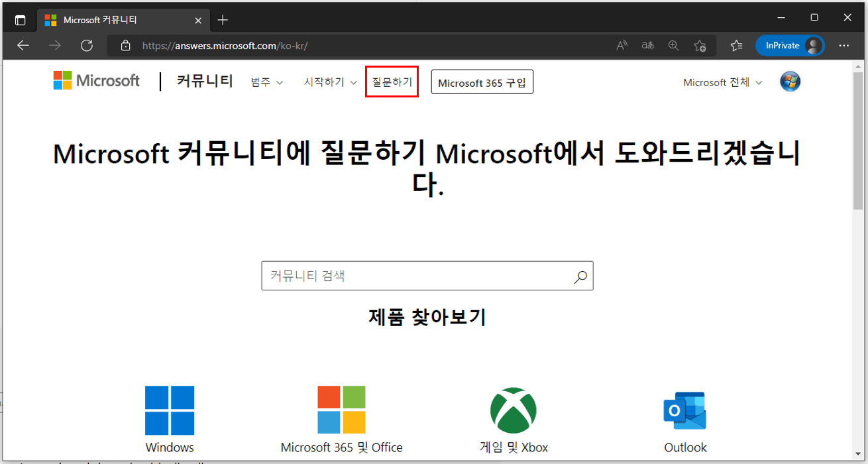Refresh the current page

(x=86, y=45)
